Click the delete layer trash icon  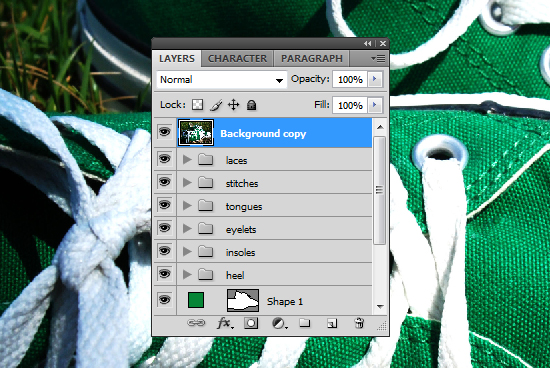(359, 323)
